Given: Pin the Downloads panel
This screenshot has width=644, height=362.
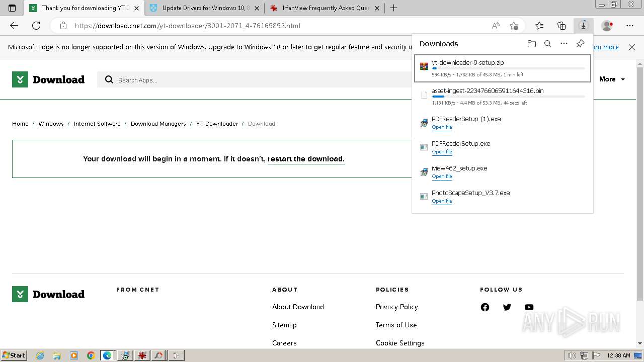Looking at the screenshot, I should (x=580, y=44).
